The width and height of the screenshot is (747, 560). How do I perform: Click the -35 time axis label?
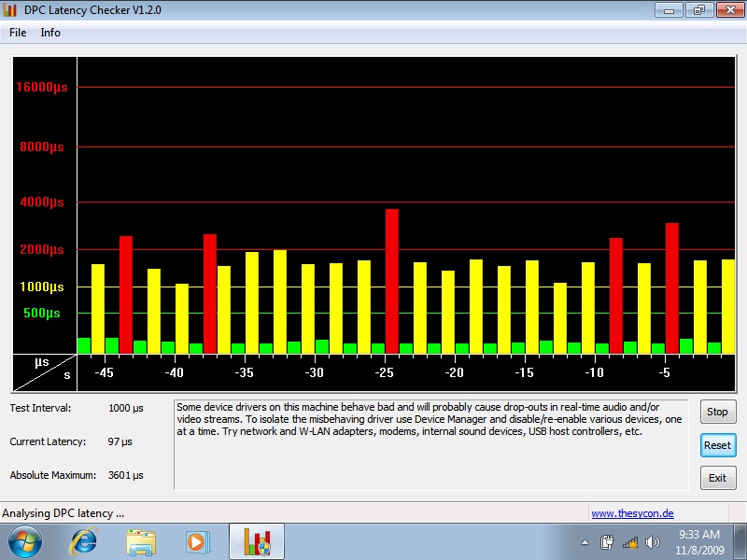pyautogui.click(x=245, y=372)
